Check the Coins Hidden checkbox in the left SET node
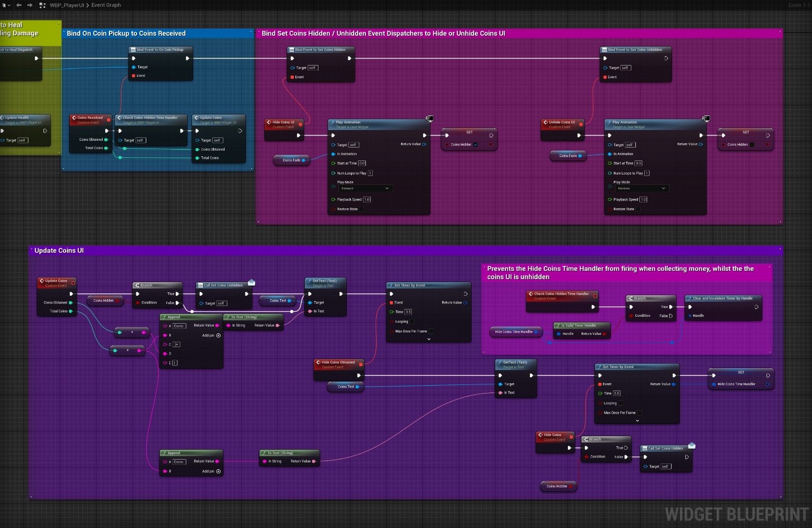Viewport: 812px width, 528px height. click(475, 144)
